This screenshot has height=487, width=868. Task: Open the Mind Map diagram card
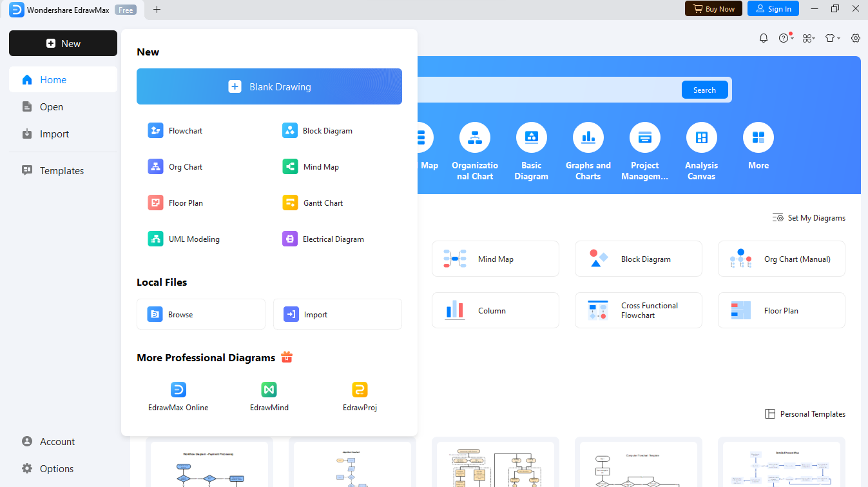(496, 259)
